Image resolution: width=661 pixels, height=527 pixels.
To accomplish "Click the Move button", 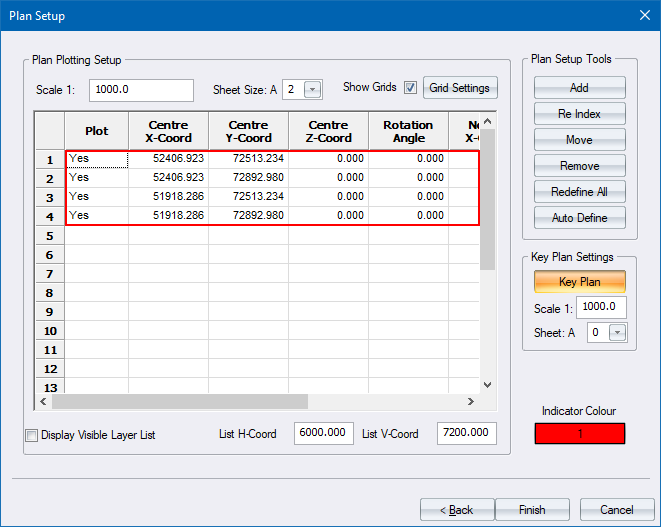I will click(579, 140).
